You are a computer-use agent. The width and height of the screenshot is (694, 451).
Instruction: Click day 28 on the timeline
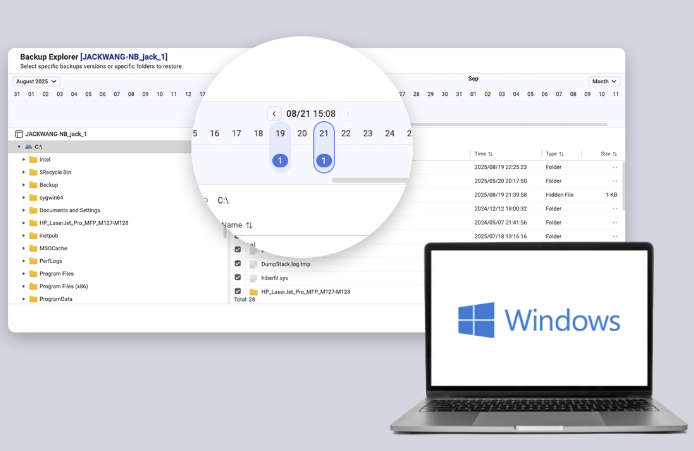click(x=416, y=94)
